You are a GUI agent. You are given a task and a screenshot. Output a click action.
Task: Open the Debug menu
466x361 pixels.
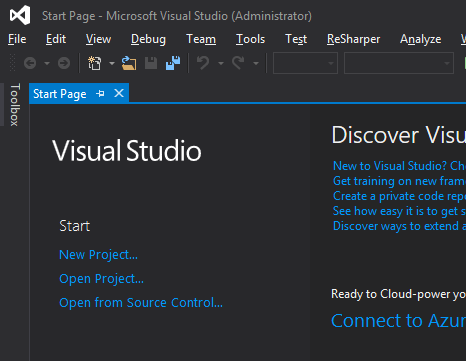point(148,39)
